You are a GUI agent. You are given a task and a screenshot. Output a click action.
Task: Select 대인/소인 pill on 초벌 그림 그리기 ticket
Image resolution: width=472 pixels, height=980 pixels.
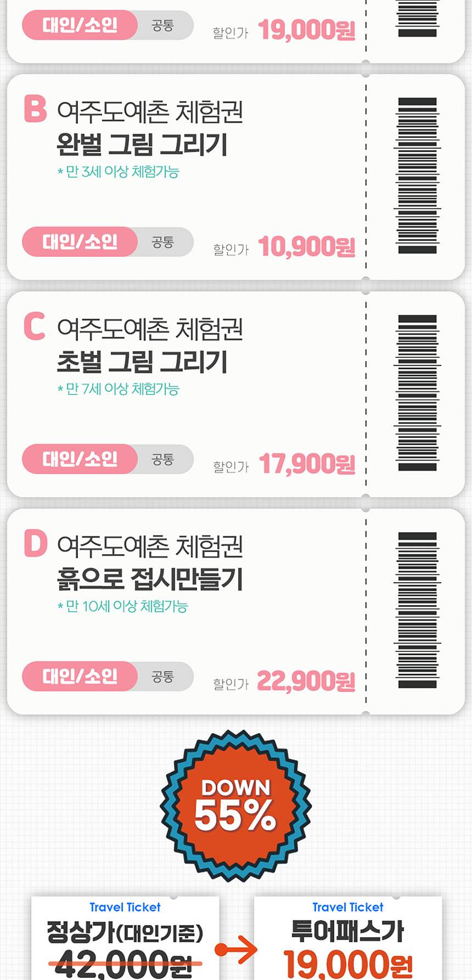click(80, 459)
